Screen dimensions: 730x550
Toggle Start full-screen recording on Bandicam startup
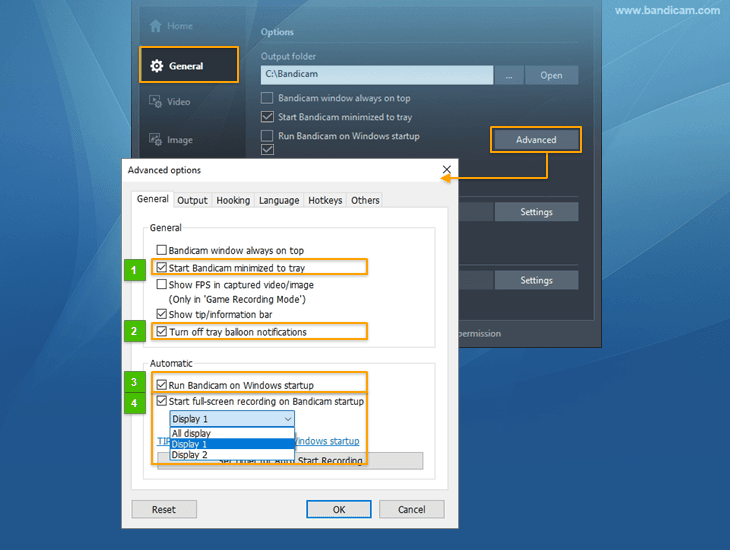coord(162,401)
